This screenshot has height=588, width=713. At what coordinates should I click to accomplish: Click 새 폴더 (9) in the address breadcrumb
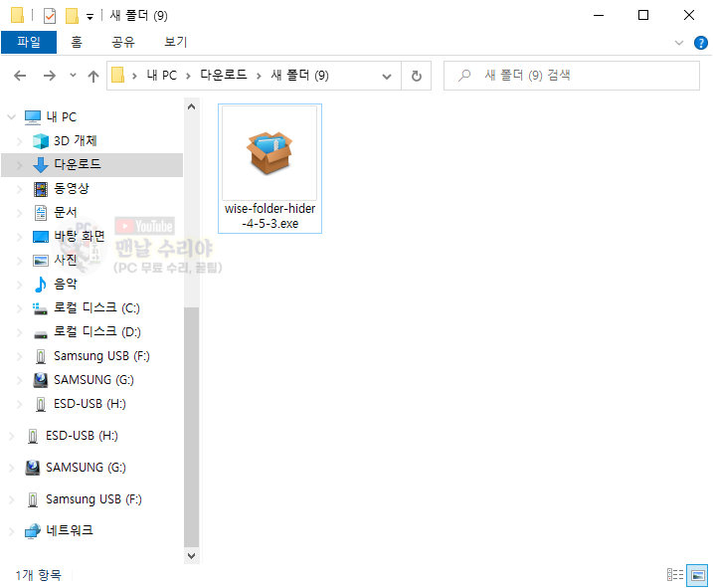(x=299, y=75)
